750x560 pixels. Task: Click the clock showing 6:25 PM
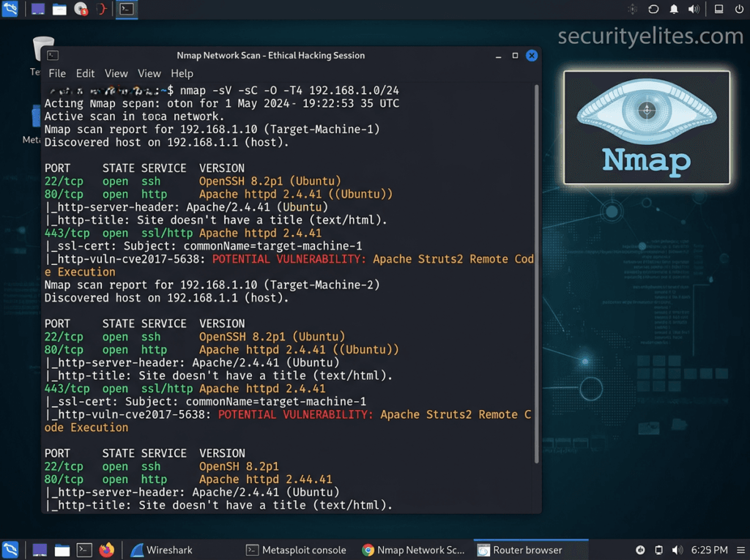[709, 550]
